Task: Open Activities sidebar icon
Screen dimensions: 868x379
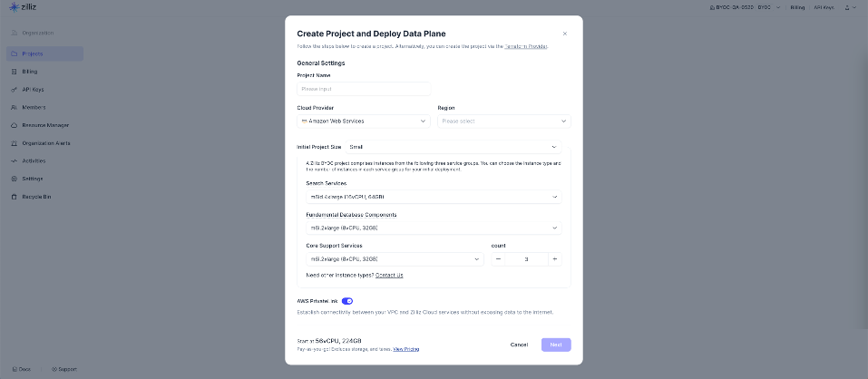Action: coord(15,161)
